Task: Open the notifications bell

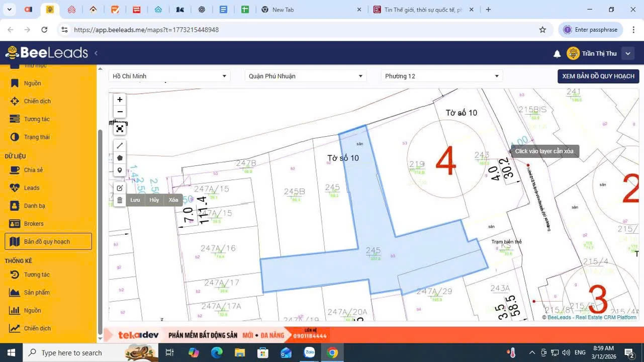Action: pos(557,54)
